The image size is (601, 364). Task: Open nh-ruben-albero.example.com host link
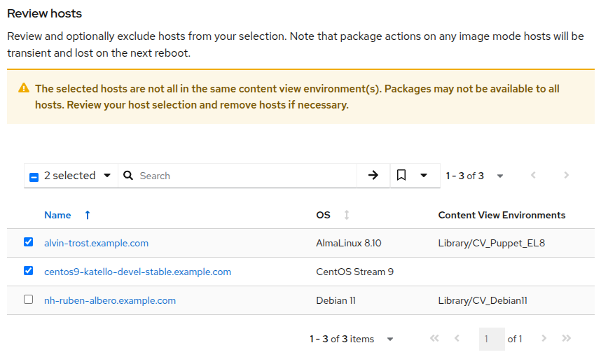click(x=110, y=300)
